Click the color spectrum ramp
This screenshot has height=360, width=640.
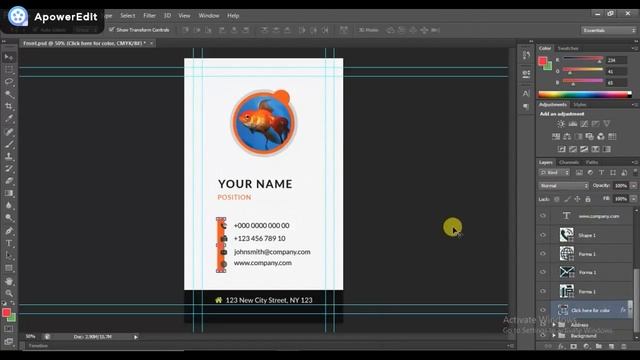[x=585, y=94]
